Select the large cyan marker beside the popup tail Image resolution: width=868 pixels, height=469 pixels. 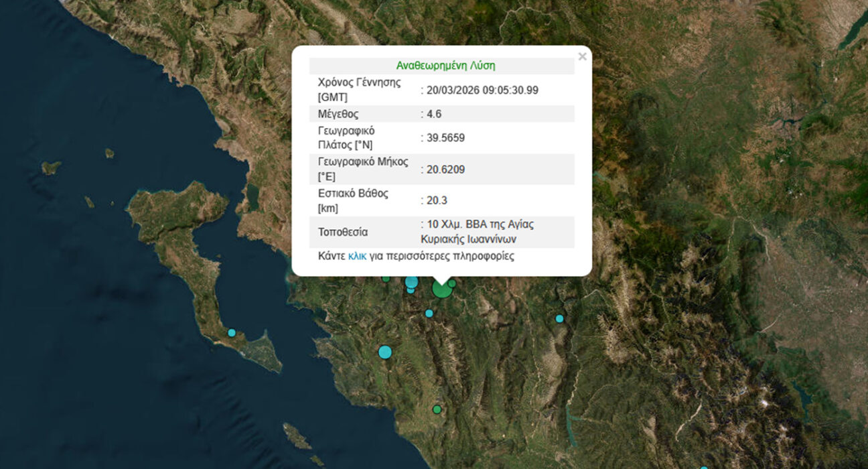click(x=411, y=282)
